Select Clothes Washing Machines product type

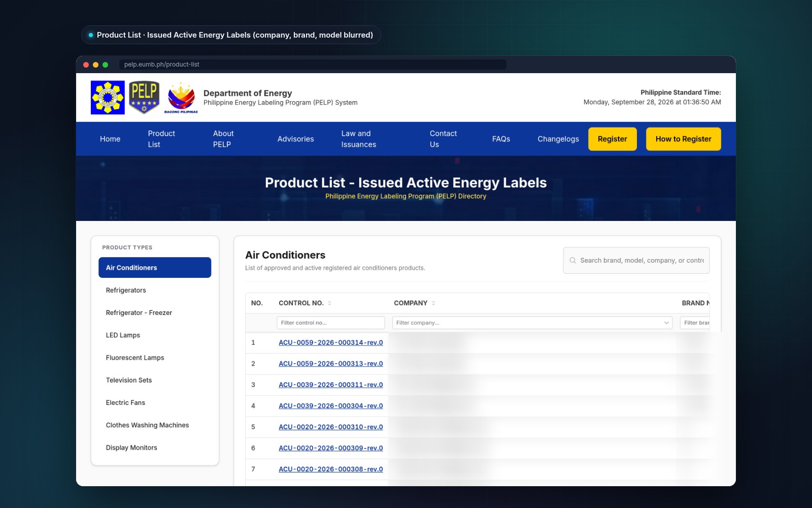pos(155,425)
